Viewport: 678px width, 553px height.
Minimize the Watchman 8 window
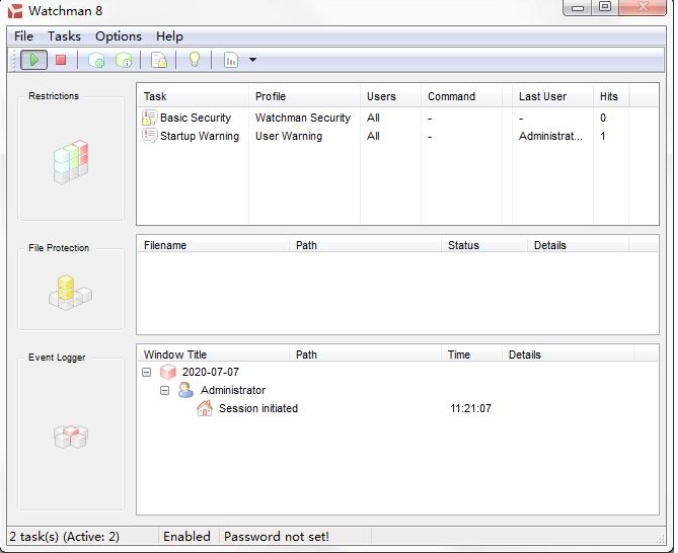click(x=578, y=7)
